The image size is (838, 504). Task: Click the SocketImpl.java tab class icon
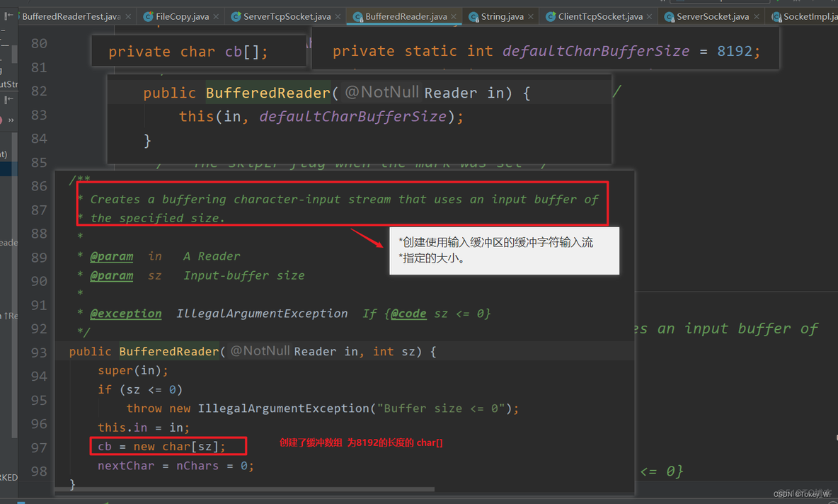point(776,17)
